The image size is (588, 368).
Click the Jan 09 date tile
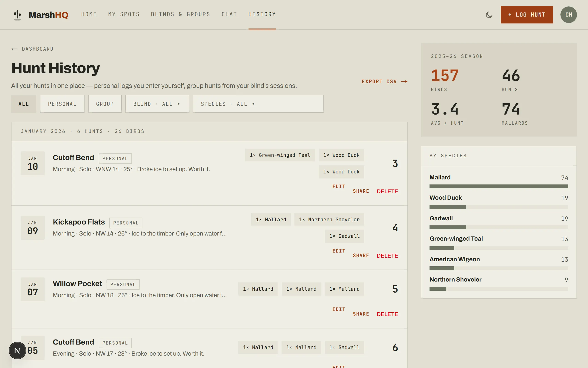tap(33, 227)
